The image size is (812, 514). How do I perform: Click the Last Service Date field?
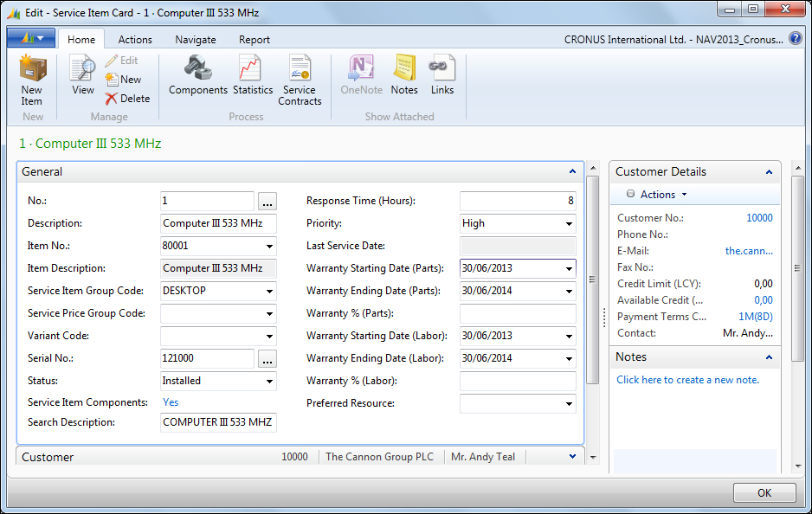[518, 246]
